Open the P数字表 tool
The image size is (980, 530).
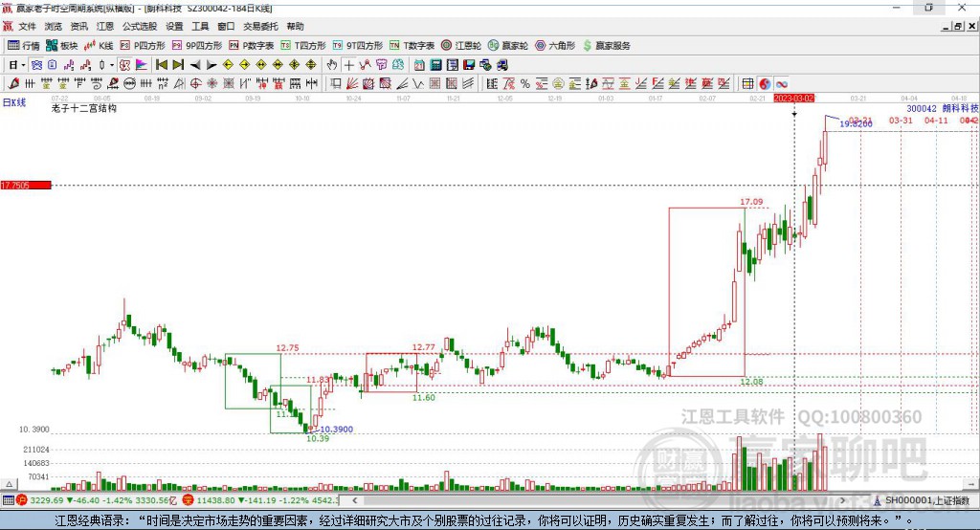(252, 46)
